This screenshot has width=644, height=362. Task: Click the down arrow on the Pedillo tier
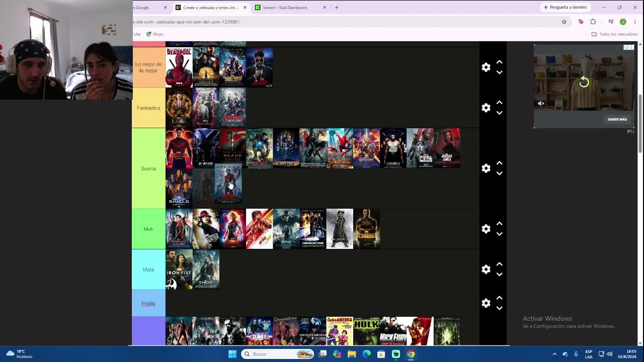500,308
